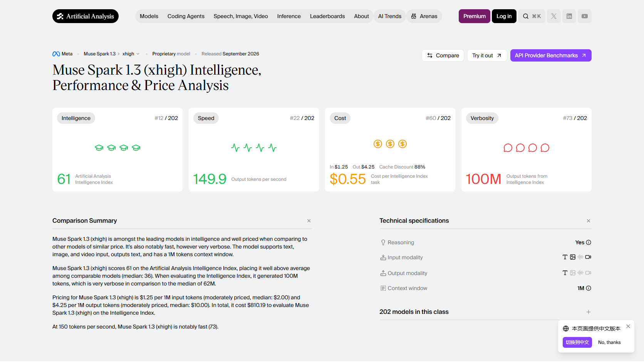Image resolution: width=644 pixels, height=362 pixels.
Task: Click the Reasoning info icon
Action: click(589, 242)
